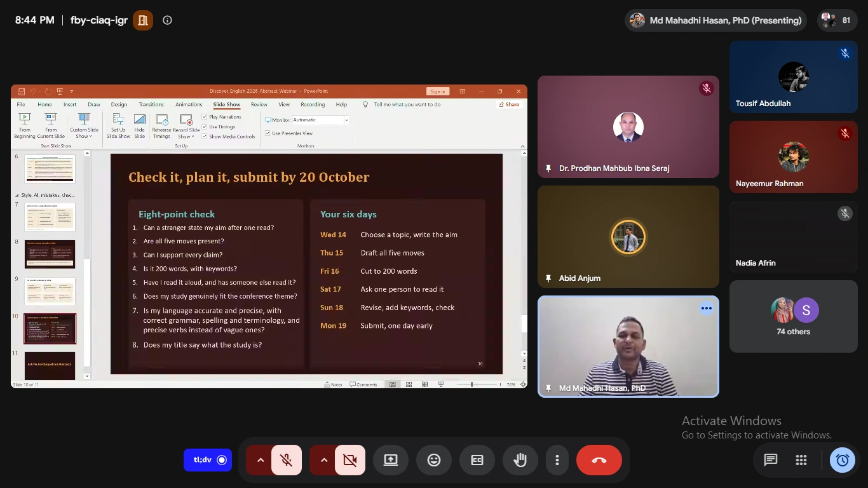Screen dimensions: 868x488
Task: Open more options three-dot menu
Action: pyautogui.click(x=557, y=460)
